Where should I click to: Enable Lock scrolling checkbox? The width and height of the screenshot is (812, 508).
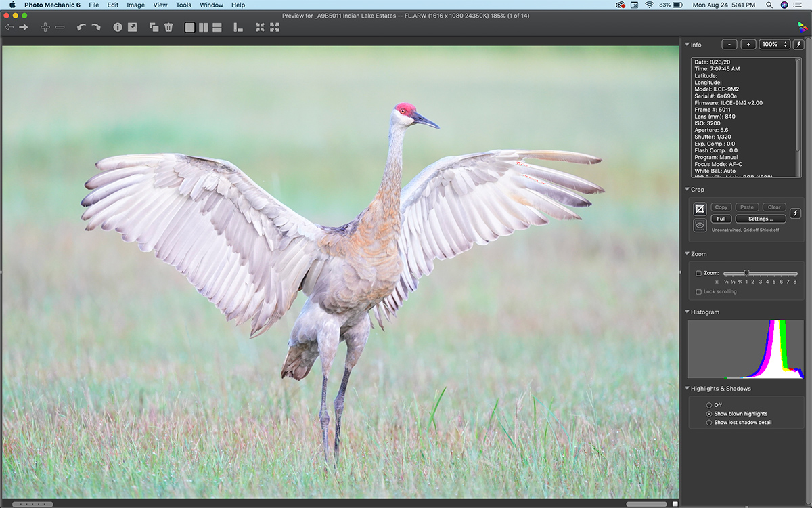coord(699,292)
